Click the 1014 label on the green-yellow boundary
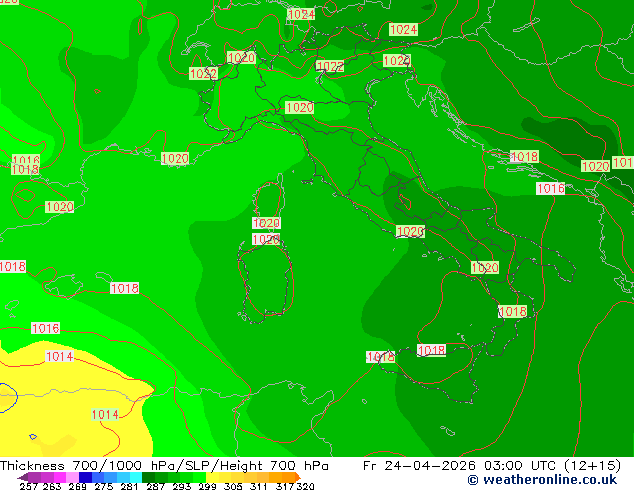This screenshot has width=634, height=490. tap(59, 357)
